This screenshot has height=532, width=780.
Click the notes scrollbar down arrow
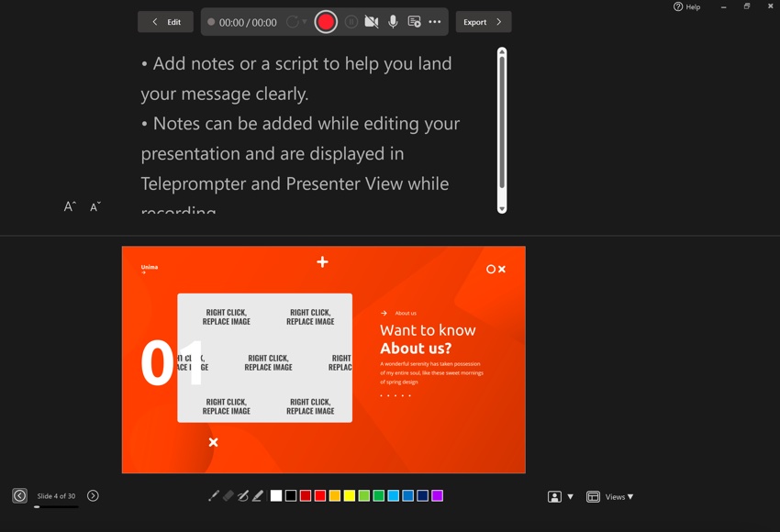502,209
